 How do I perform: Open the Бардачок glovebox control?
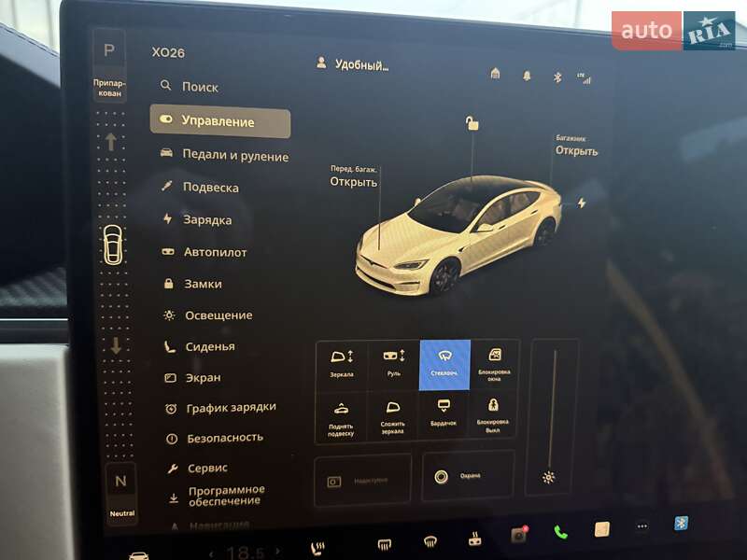445,415
